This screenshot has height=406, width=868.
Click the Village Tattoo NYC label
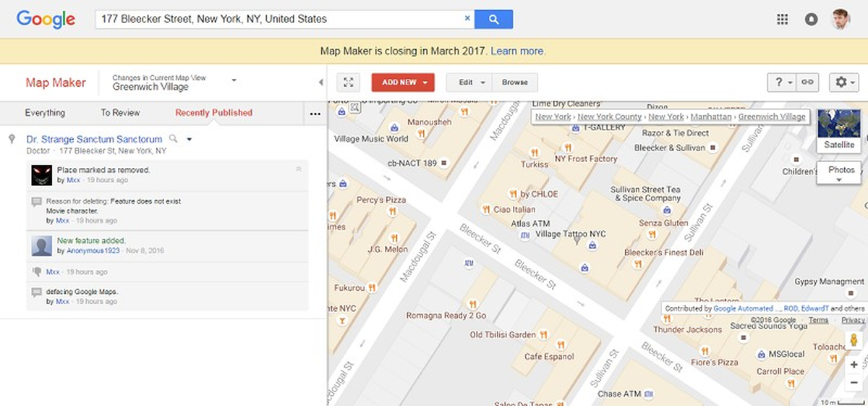(570, 234)
